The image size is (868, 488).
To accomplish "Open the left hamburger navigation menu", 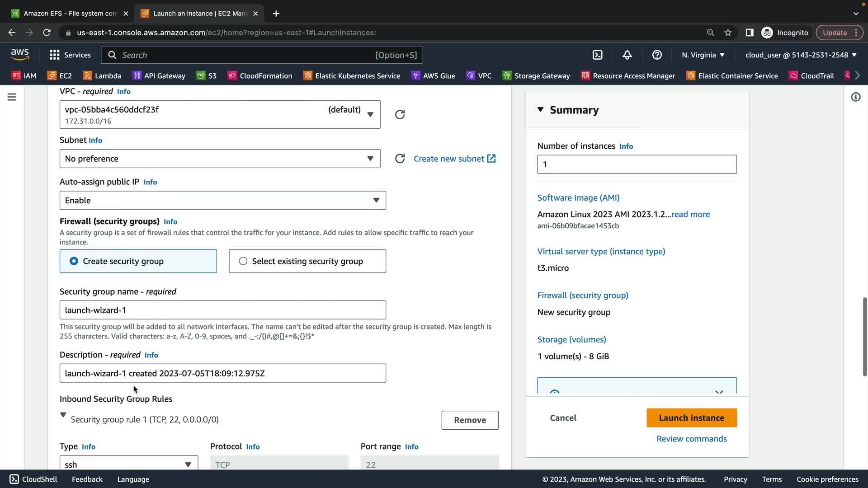I will pyautogui.click(x=12, y=97).
